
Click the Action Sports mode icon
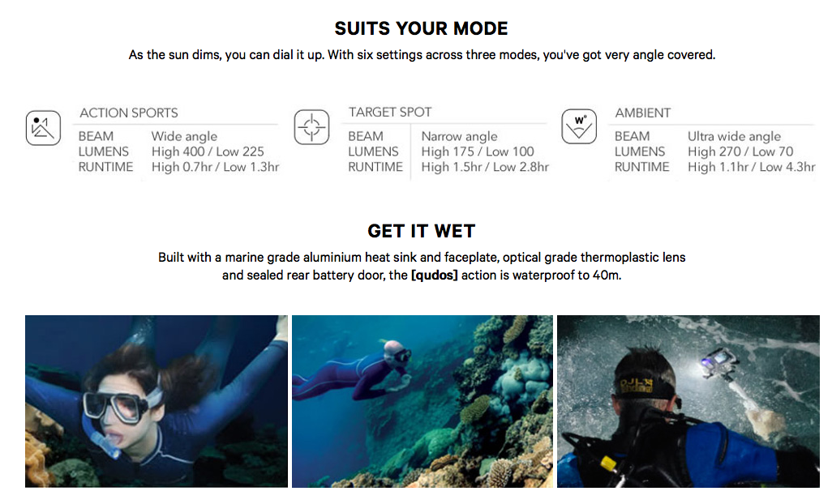pos(44,128)
